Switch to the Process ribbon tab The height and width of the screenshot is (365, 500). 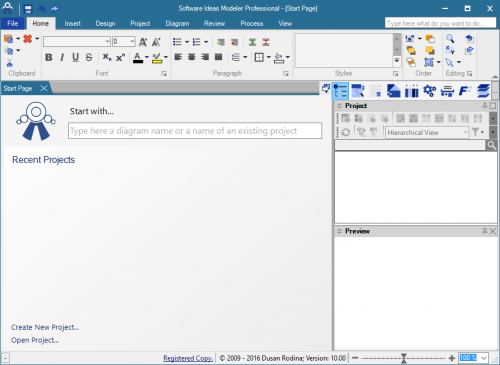click(x=252, y=24)
